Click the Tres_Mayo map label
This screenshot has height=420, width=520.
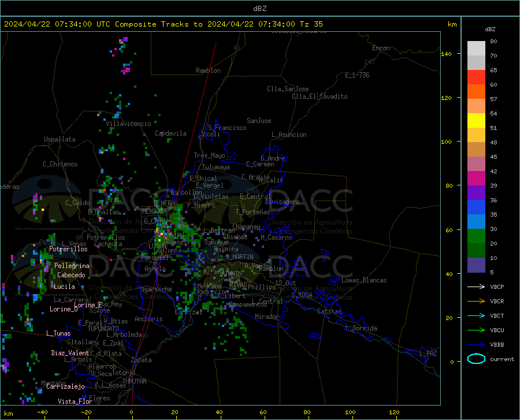coord(210,155)
